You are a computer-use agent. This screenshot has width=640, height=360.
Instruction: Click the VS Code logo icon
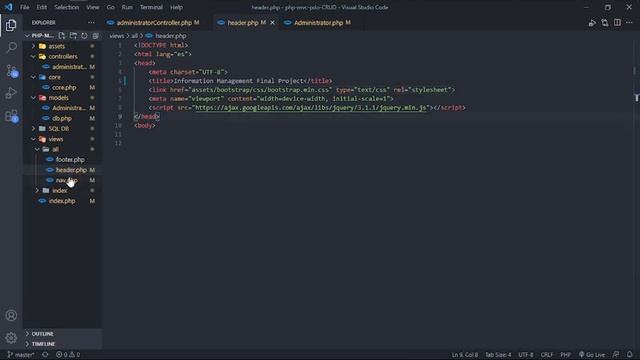point(8,7)
